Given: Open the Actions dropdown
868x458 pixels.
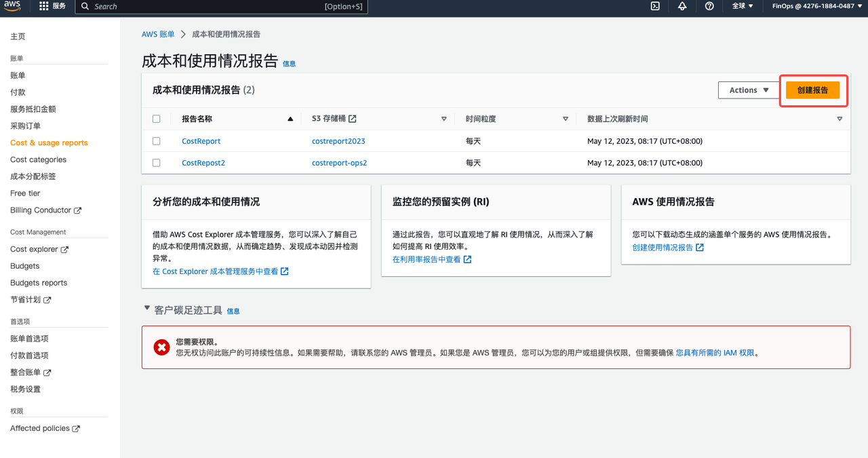Looking at the screenshot, I should pyautogui.click(x=749, y=90).
